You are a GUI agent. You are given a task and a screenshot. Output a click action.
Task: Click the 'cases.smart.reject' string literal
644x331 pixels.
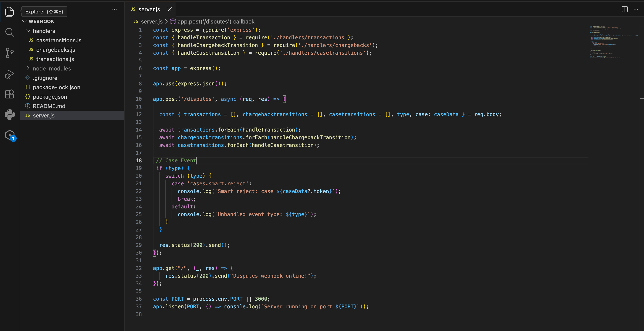pyautogui.click(x=218, y=184)
